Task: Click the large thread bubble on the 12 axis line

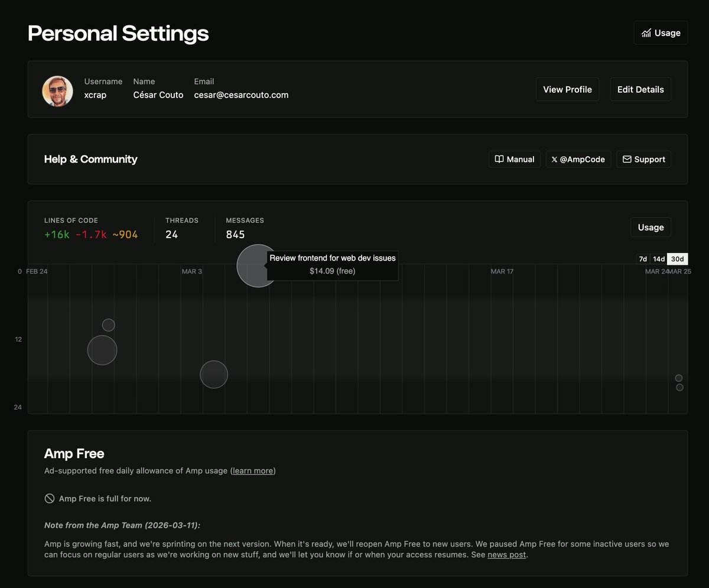Action: click(x=102, y=350)
